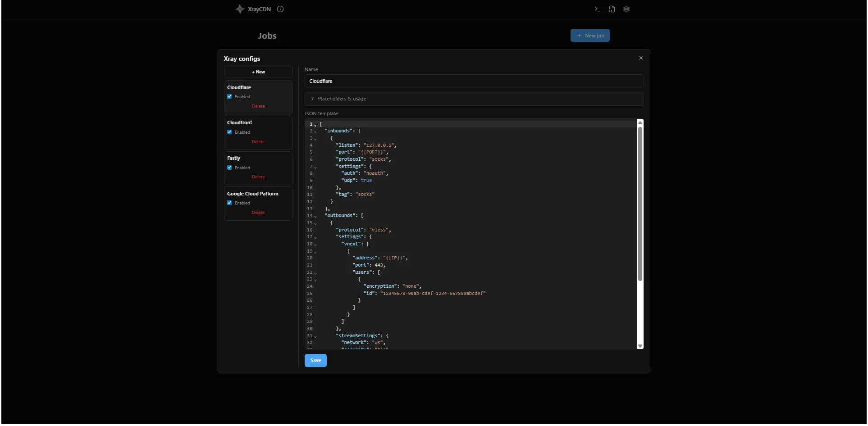Click the "ws" network value
Viewport: 868px width, 426px height.
(x=377, y=343)
